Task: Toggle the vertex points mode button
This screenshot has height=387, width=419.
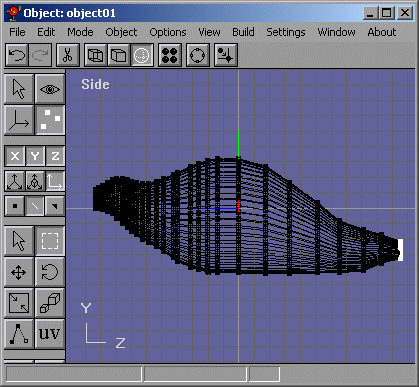Action: click(50, 120)
